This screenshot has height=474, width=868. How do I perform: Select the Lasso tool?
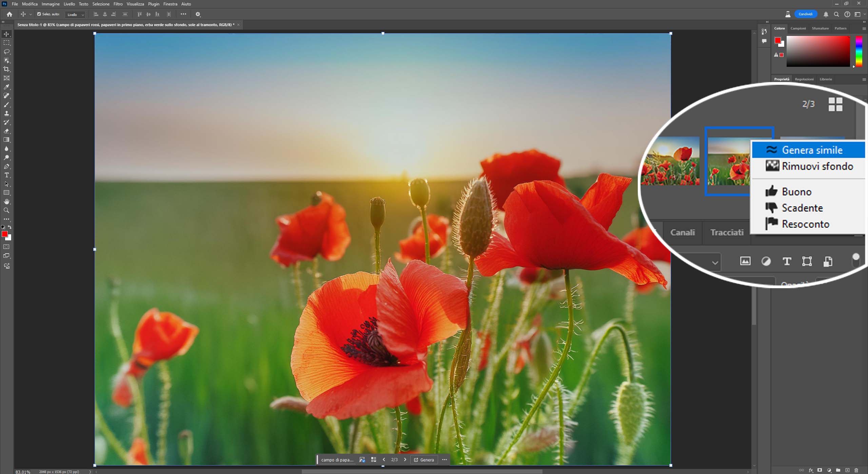6,52
